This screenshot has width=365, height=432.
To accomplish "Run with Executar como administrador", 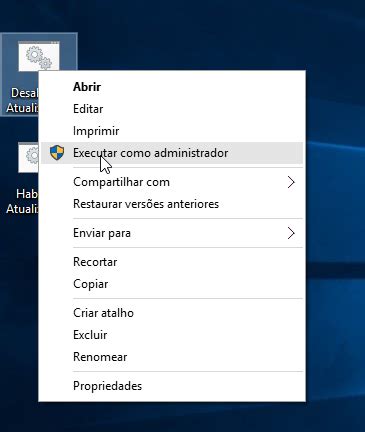I will coord(172,153).
